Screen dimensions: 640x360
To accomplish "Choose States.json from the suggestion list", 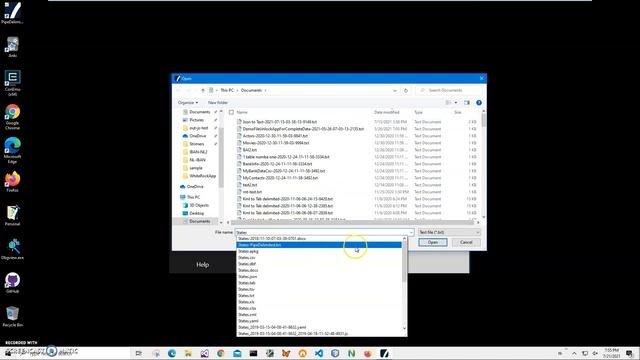I will [319, 277].
